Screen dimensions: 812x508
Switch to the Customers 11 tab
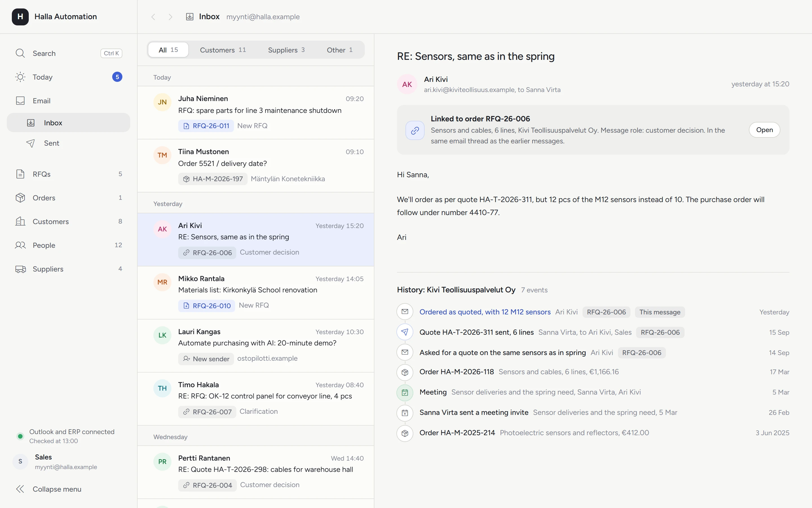223,50
